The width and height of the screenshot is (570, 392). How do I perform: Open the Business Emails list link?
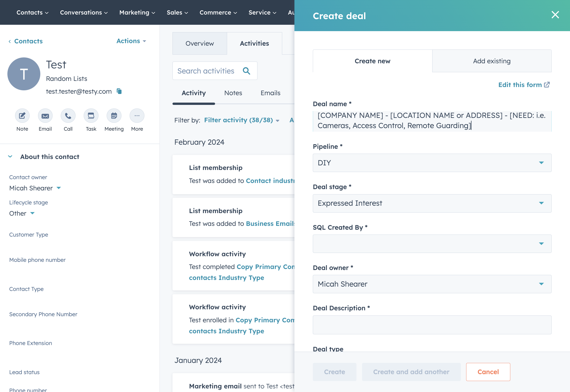pyautogui.click(x=270, y=224)
